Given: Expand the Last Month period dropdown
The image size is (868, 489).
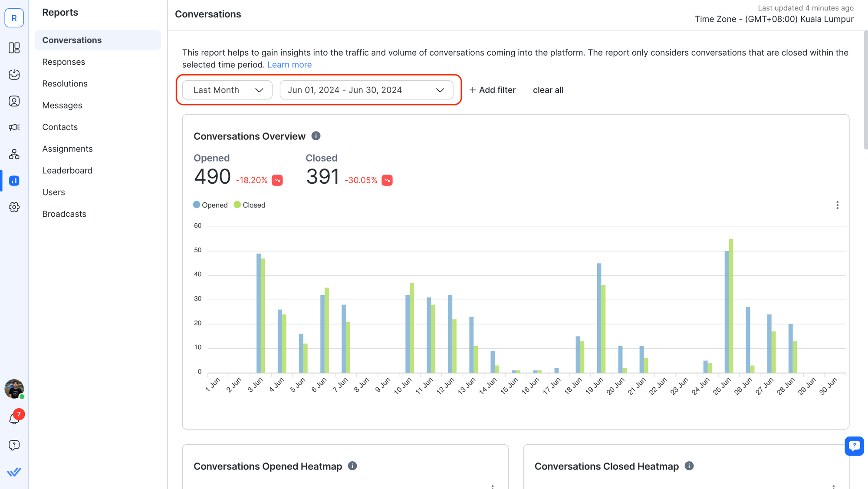Looking at the screenshot, I should click(227, 90).
